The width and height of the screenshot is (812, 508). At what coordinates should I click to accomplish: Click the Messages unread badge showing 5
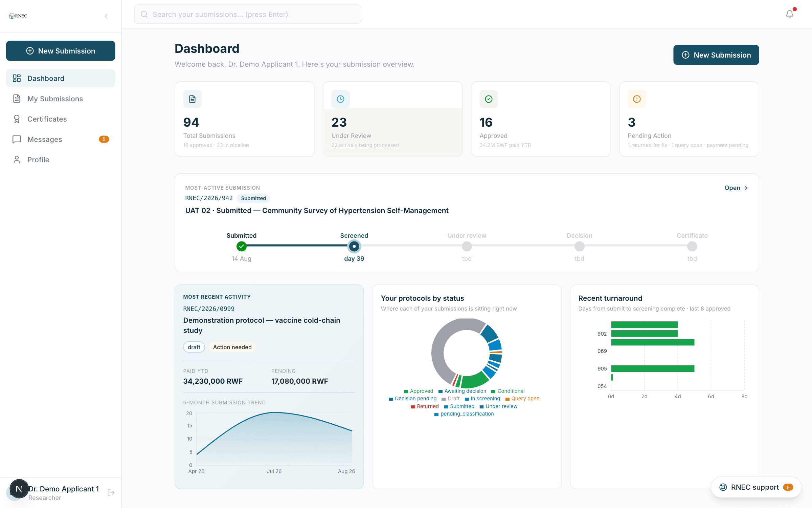tap(104, 139)
